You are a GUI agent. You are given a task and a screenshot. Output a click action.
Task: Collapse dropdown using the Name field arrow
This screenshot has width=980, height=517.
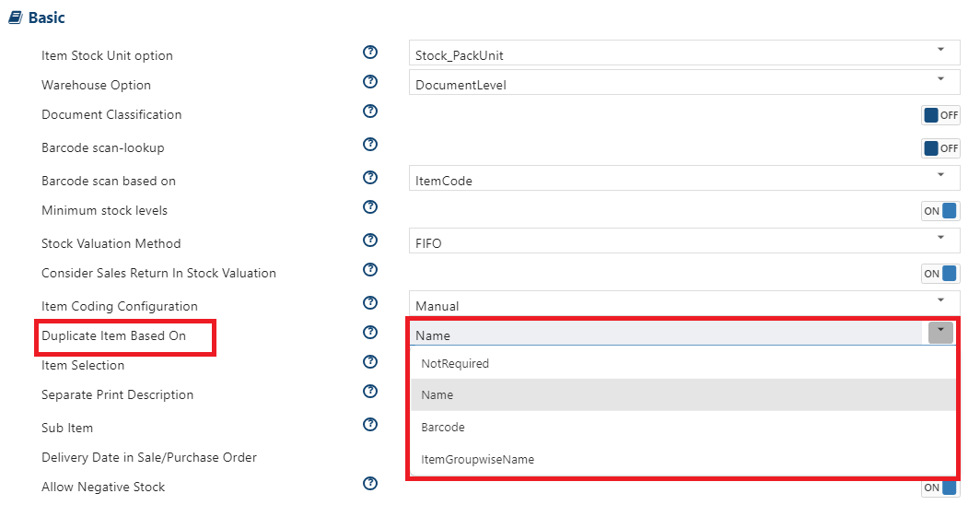pyautogui.click(x=940, y=332)
